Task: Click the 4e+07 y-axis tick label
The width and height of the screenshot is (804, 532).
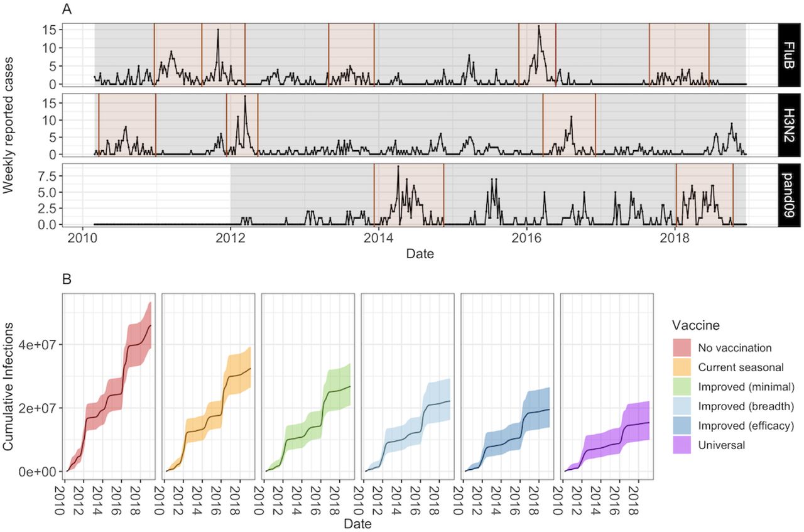Action: (40, 344)
